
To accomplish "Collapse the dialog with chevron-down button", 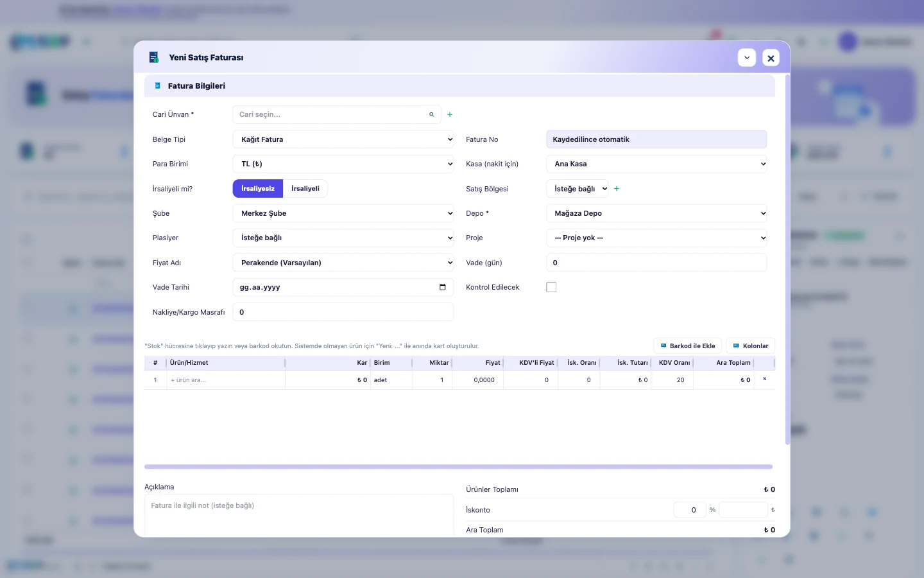I will pos(747,58).
